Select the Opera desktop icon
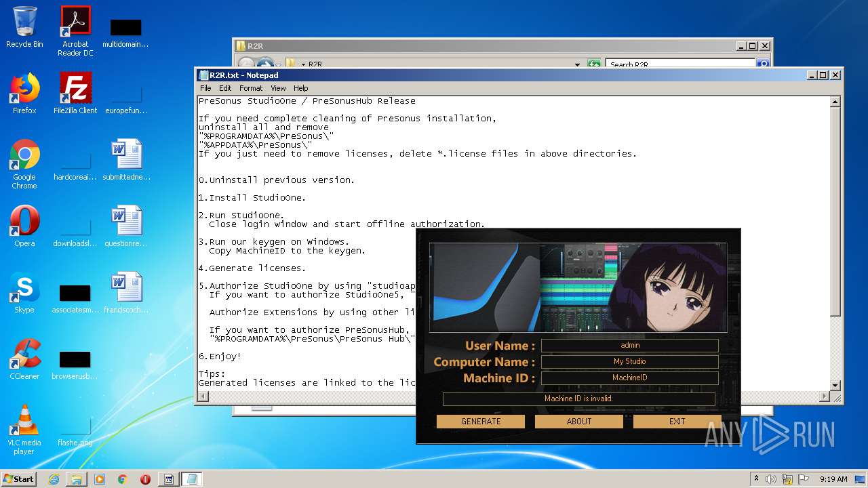 [x=24, y=226]
